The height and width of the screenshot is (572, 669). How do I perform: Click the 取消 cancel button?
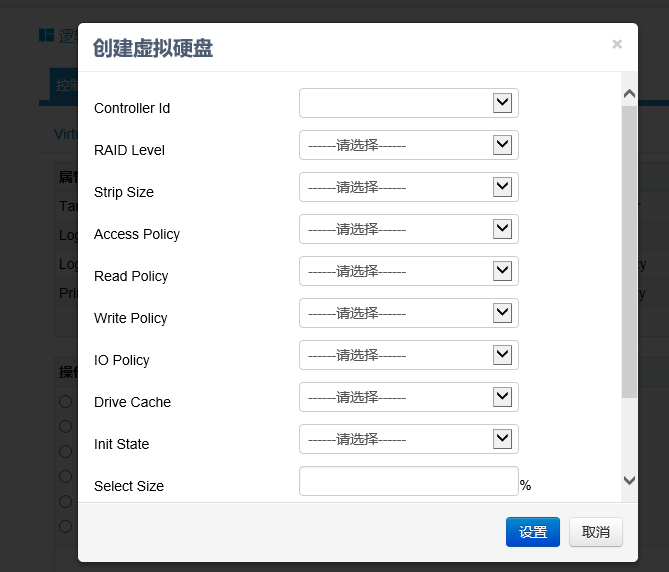(596, 532)
